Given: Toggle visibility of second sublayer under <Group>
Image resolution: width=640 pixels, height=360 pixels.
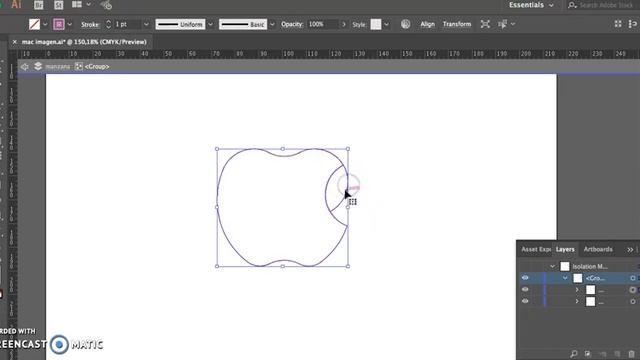Looking at the screenshot, I should (x=525, y=301).
